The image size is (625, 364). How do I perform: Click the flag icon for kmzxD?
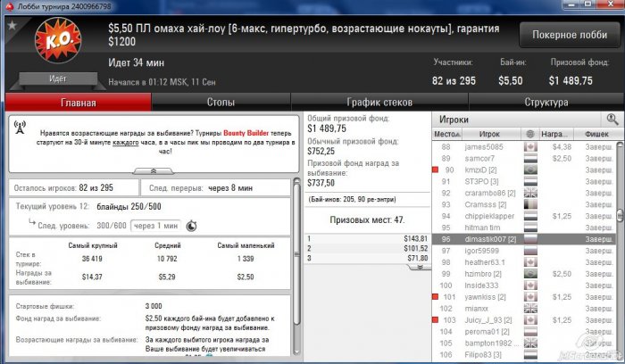[x=530, y=170]
